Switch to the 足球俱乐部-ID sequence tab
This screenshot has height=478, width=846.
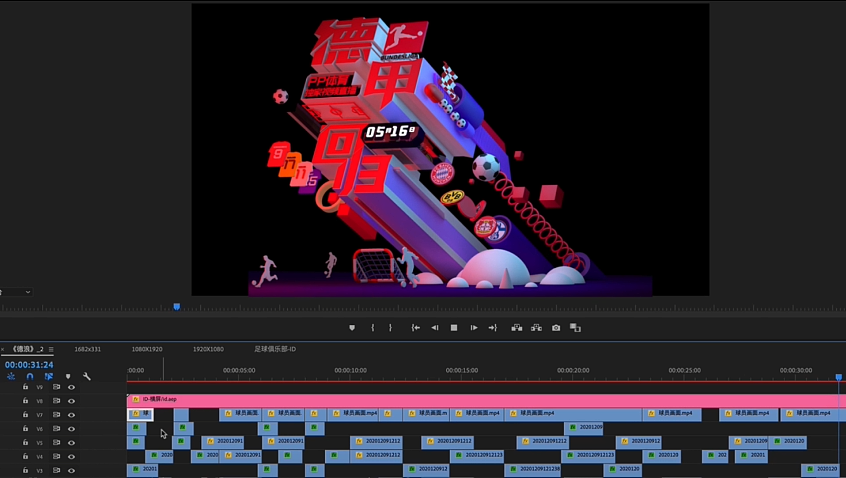point(275,349)
